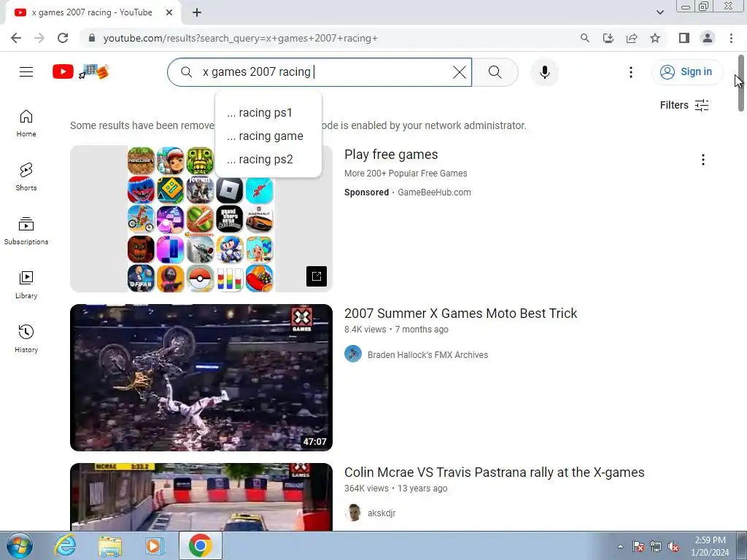Close the YouTube tab
The height and width of the screenshot is (560, 747).
pos(169,12)
